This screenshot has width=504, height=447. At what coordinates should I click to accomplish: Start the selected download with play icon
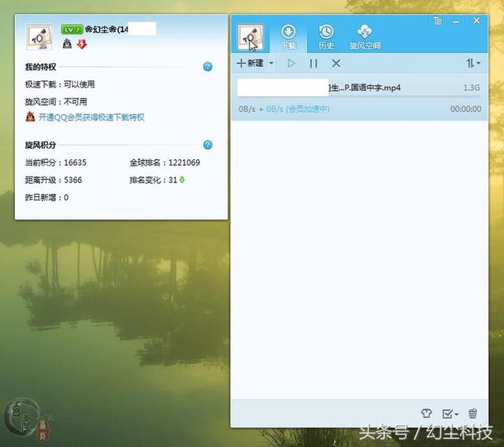pos(291,63)
